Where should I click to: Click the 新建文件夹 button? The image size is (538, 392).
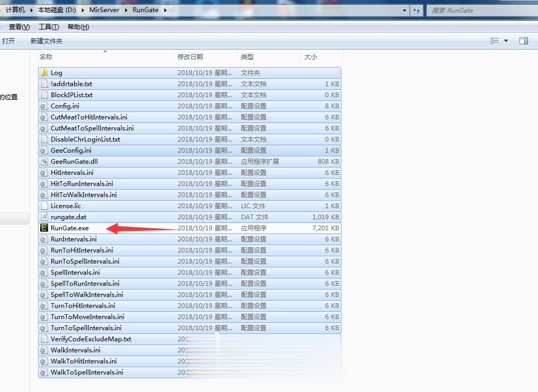[47, 41]
